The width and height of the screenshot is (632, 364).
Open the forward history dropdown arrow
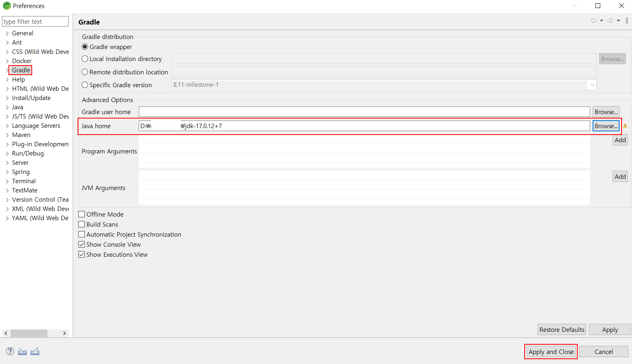click(618, 20)
